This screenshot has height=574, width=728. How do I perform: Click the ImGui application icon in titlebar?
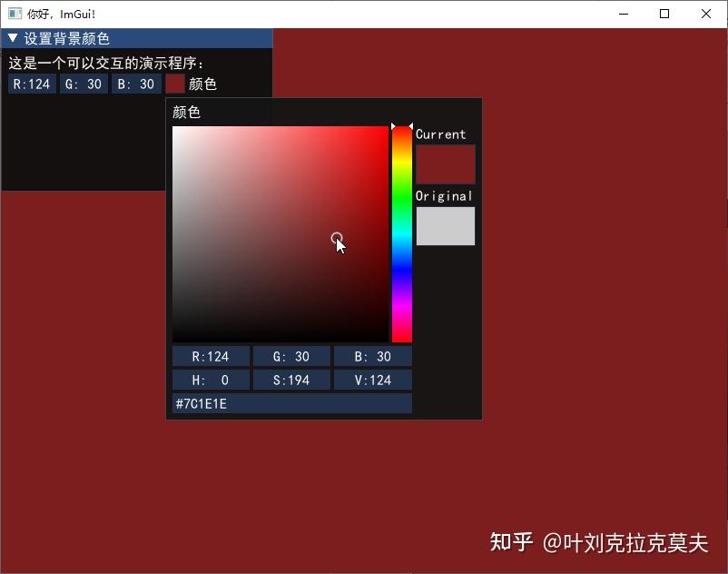coord(13,14)
